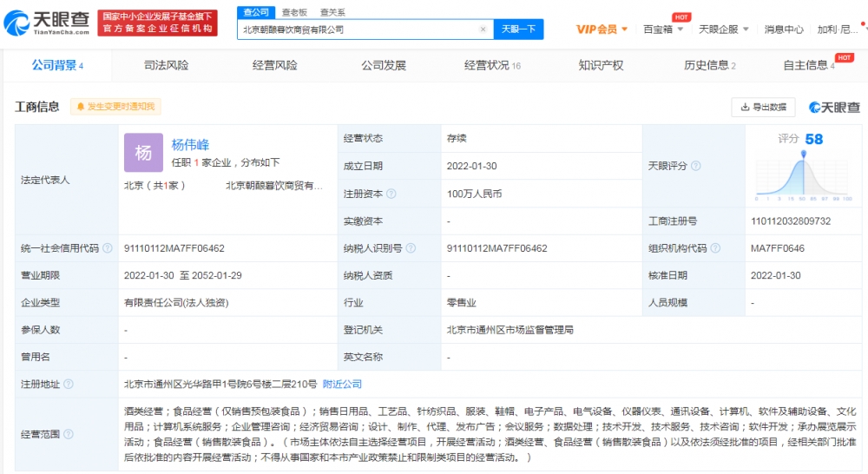
Task: Open the 加利·尼... user account menu
Action: tap(837, 30)
